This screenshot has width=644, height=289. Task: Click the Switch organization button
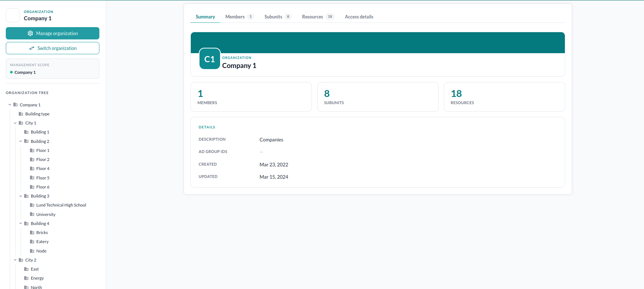click(x=52, y=48)
